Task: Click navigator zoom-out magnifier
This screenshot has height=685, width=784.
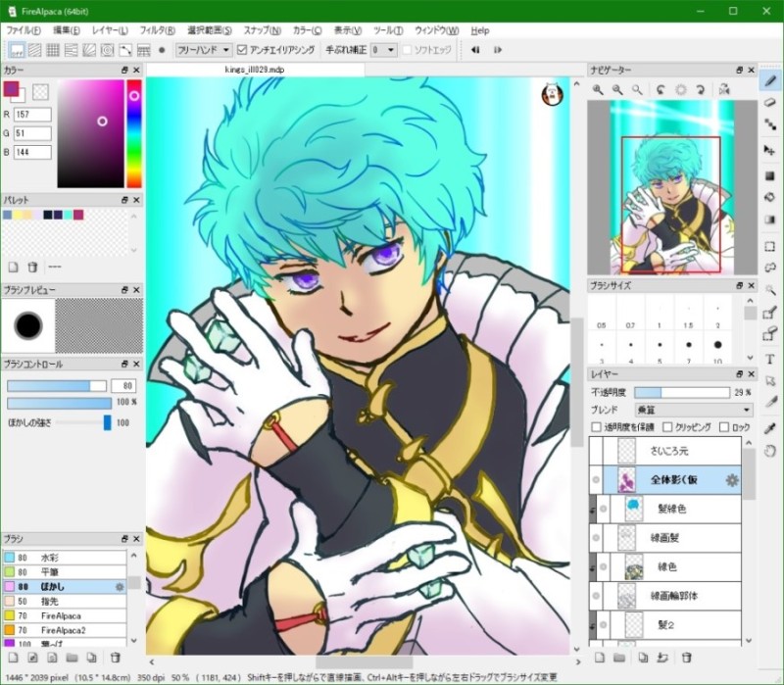Action: [x=618, y=89]
